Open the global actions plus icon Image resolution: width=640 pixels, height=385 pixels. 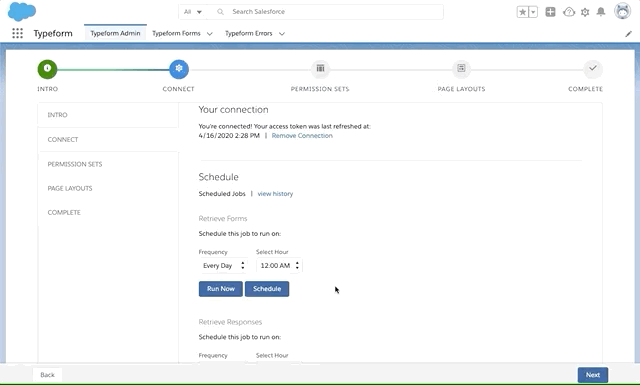550,12
